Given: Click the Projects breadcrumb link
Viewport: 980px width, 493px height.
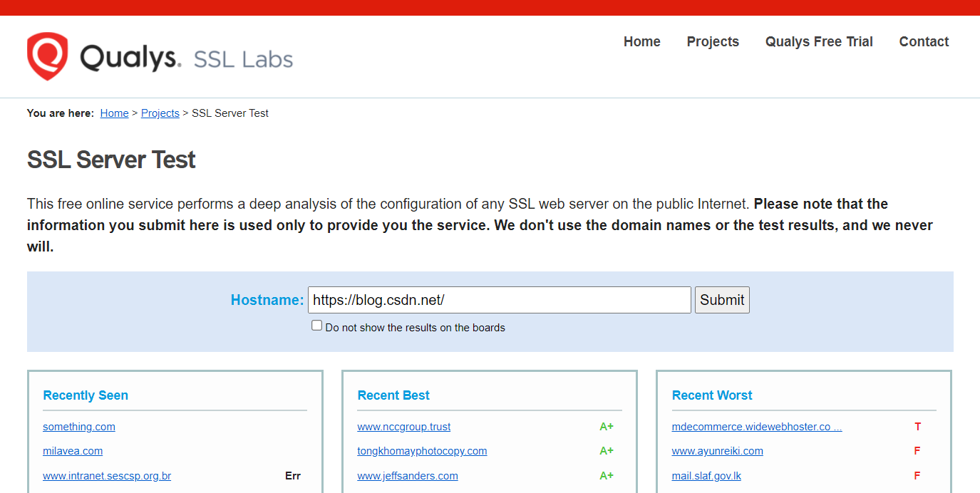Looking at the screenshot, I should (x=160, y=113).
